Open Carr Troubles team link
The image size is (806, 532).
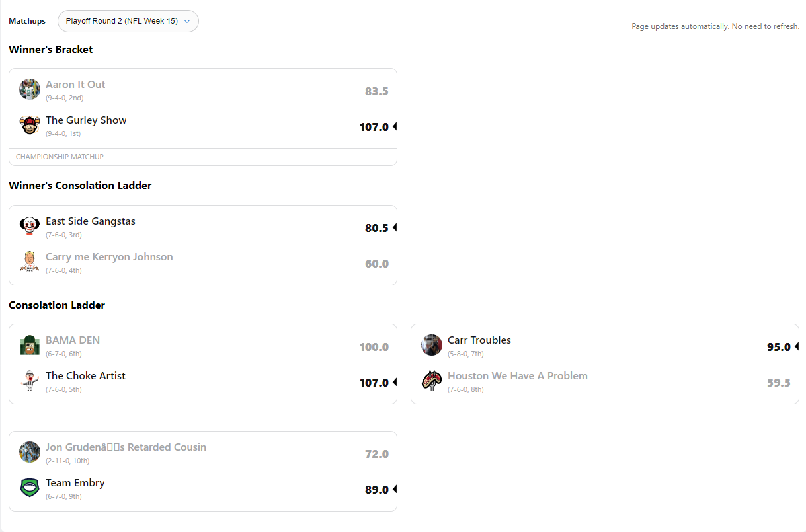[479, 340]
